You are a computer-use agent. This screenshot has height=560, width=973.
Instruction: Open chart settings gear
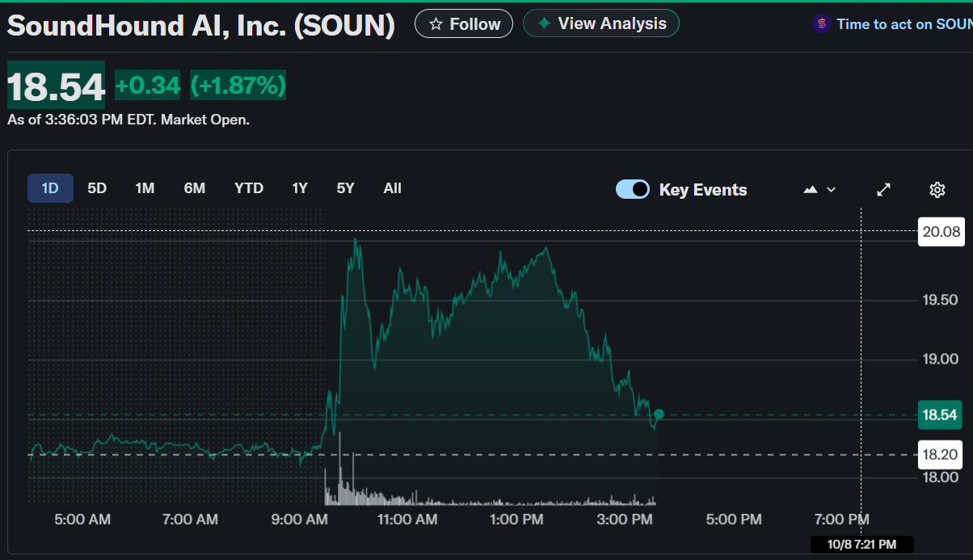coord(937,190)
